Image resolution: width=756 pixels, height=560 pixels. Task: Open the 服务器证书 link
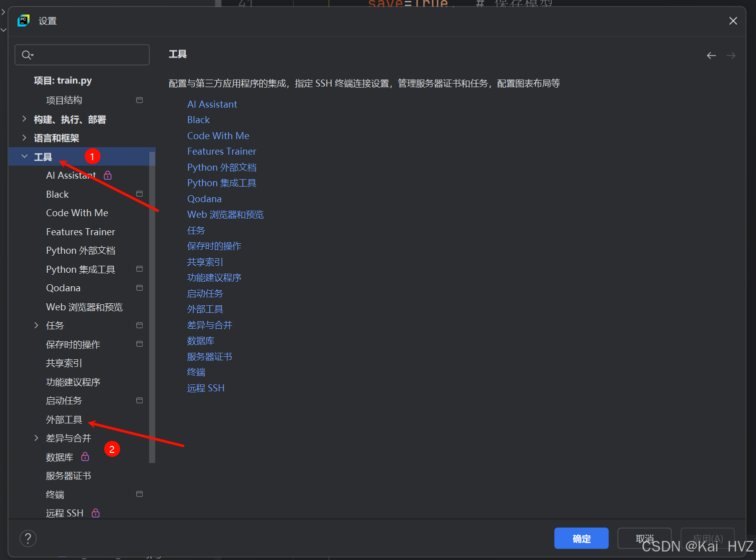(x=210, y=356)
